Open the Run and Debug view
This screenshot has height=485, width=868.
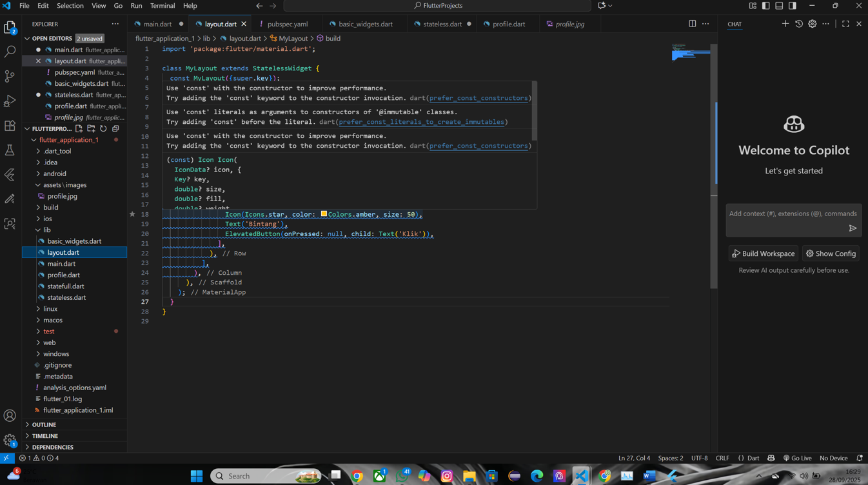pos(10,101)
